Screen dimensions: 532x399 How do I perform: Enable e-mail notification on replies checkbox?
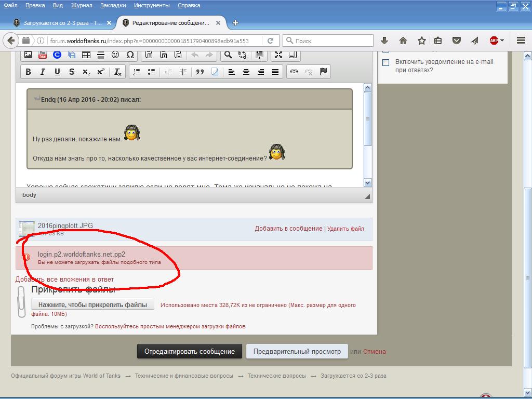(385, 62)
